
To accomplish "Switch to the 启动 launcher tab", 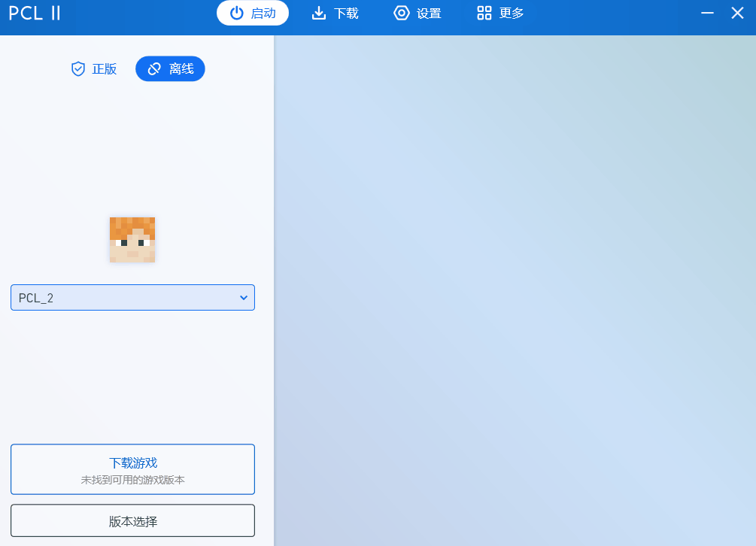I will (x=253, y=13).
